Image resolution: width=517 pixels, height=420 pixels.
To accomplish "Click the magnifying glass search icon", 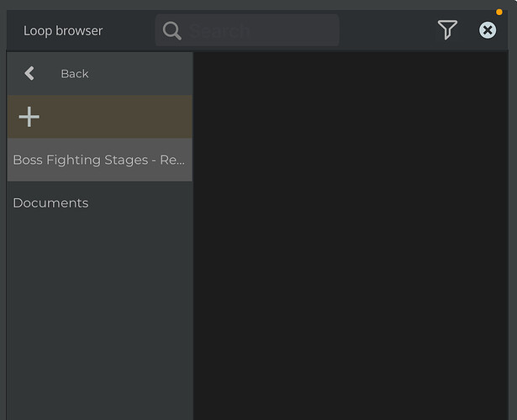I will point(172,31).
